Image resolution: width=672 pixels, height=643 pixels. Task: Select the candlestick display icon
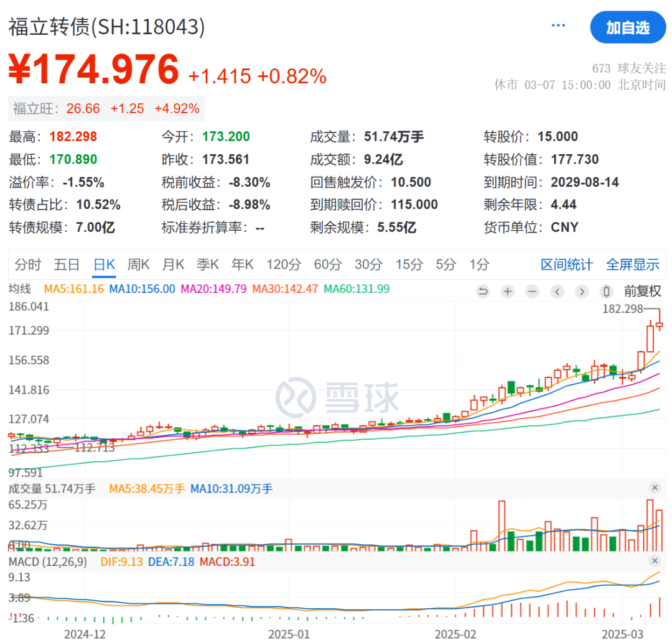(x=606, y=291)
